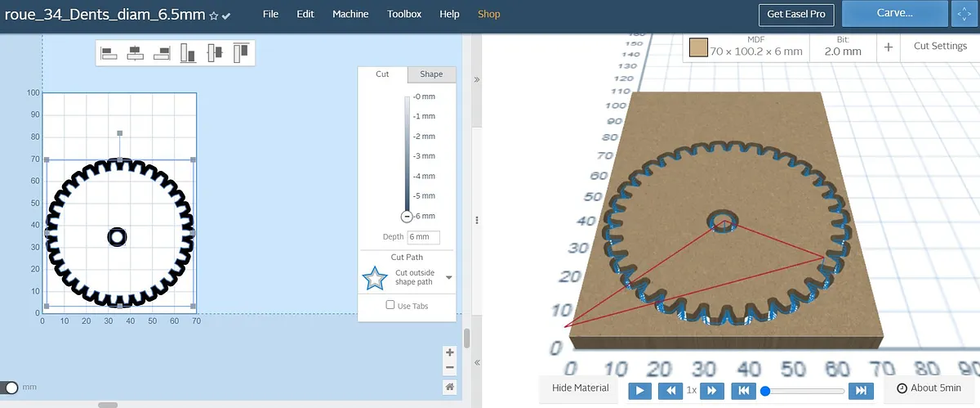Enable the Use Tabs checkbox
Viewport: 980px width, 408px height.
tap(390, 306)
